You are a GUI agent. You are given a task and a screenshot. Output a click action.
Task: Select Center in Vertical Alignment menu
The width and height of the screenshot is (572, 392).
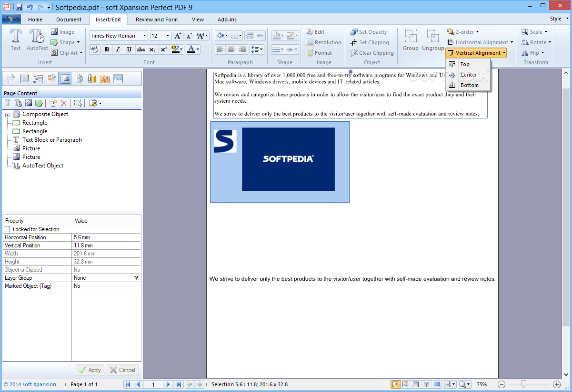click(468, 75)
